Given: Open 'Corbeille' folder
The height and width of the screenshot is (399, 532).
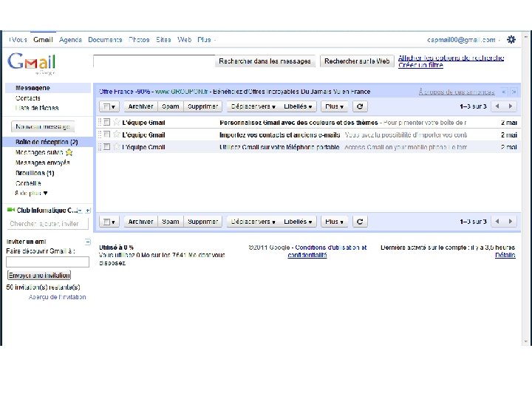Looking at the screenshot, I should (x=28, y=183).
